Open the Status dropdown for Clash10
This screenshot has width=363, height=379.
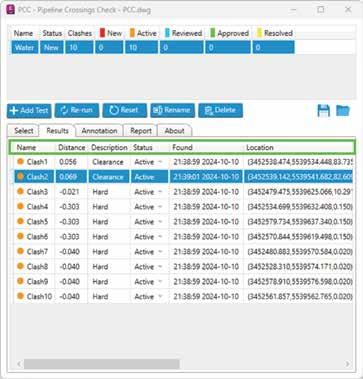coord(160,296)
